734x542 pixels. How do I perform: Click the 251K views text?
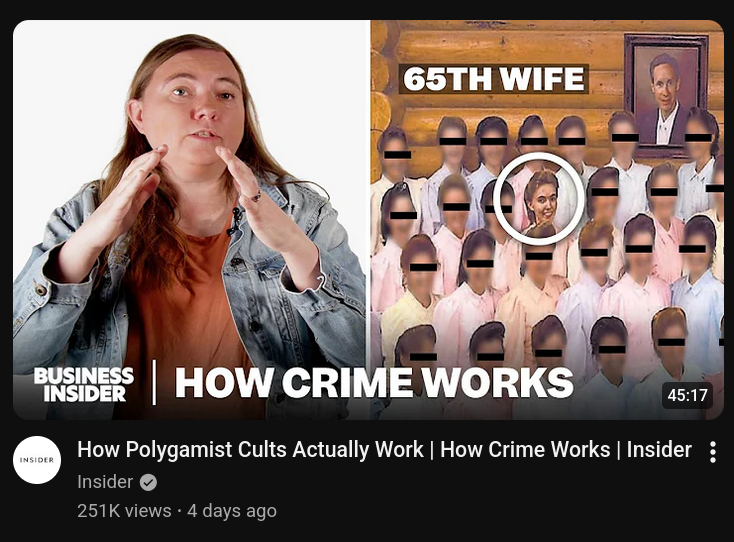pyautogui.click(x=124, y=511)
